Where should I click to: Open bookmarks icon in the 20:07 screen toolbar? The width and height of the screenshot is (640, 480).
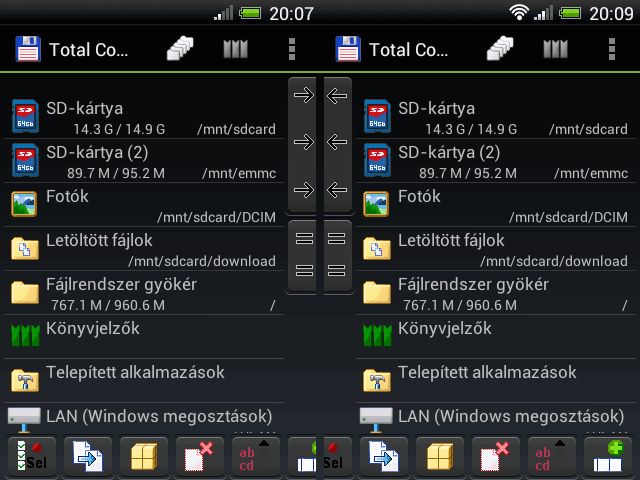[x=236, y=49]
